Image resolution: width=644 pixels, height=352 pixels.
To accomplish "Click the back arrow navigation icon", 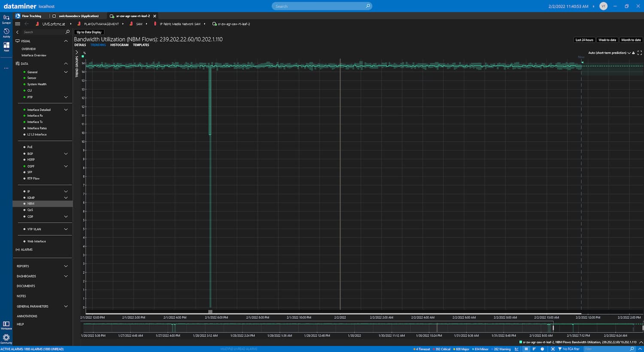I will point(27,24).
